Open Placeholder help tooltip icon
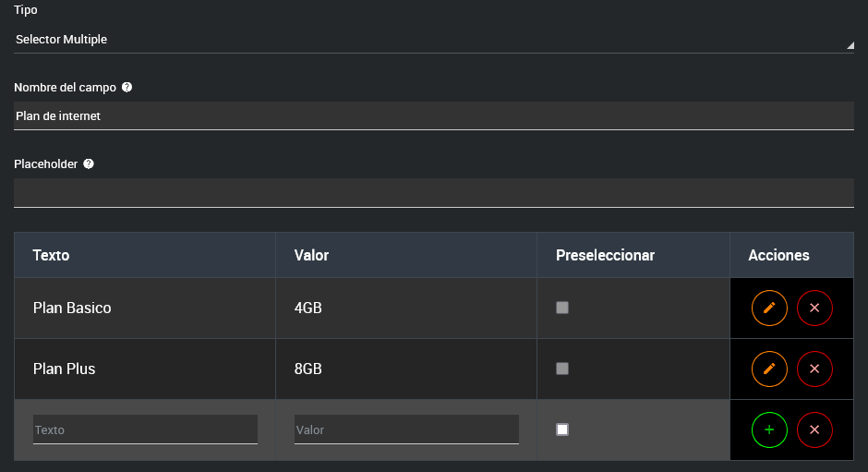Screen dimensions: 868x472 coord(89,163)
